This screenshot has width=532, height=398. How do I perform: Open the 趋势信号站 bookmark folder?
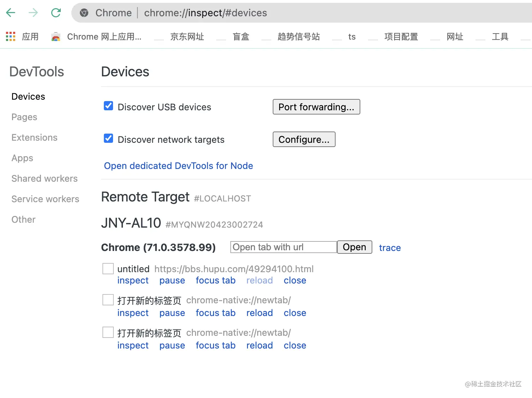pos(298,37)
